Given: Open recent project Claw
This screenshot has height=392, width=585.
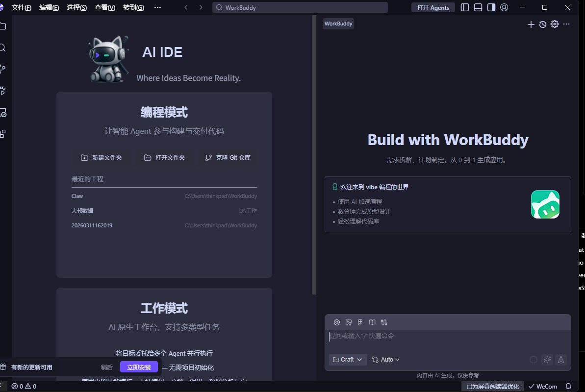Looking at the screenshot, I should tap(164, 196).
